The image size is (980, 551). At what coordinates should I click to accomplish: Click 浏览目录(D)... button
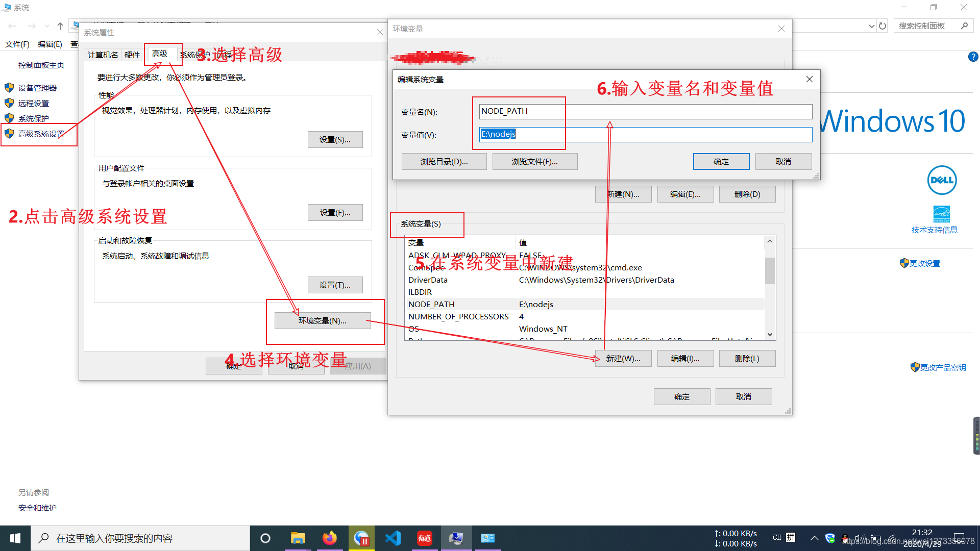tap(444, 161)
